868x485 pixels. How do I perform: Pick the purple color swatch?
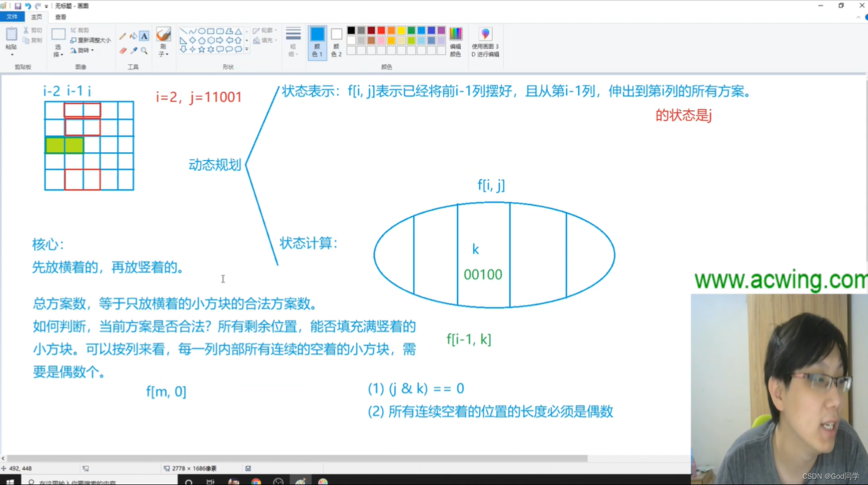point(441,30)
